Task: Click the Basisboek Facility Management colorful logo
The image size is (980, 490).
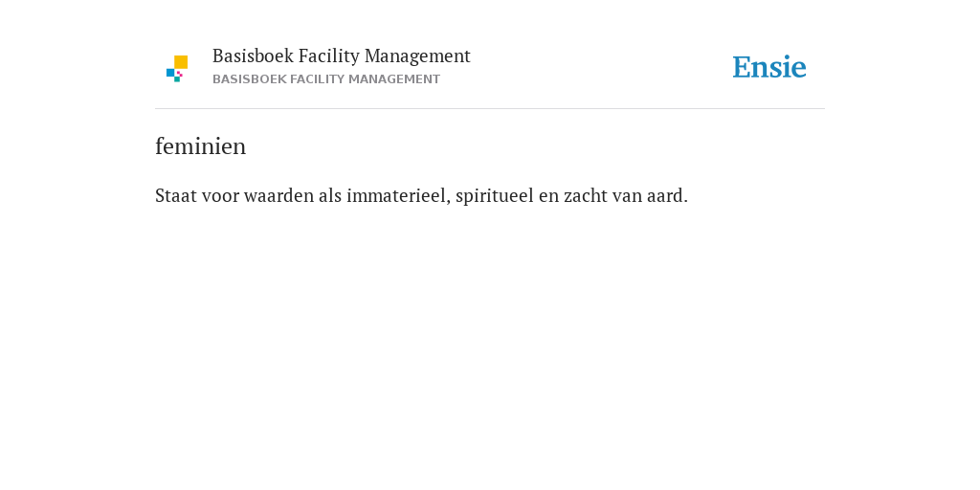Action: pyautogui.click(x=177, y=69)
